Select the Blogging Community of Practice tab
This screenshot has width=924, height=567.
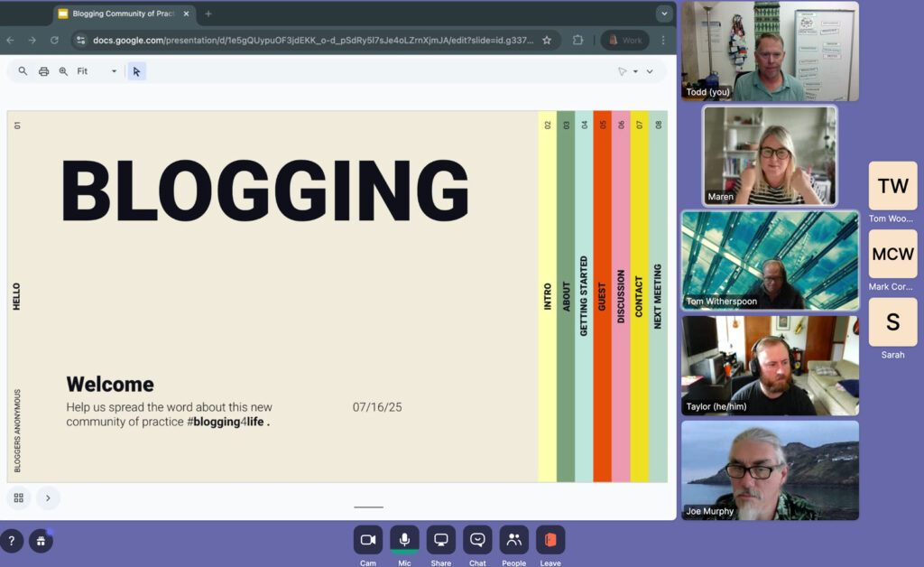click(x=125, y=14)
